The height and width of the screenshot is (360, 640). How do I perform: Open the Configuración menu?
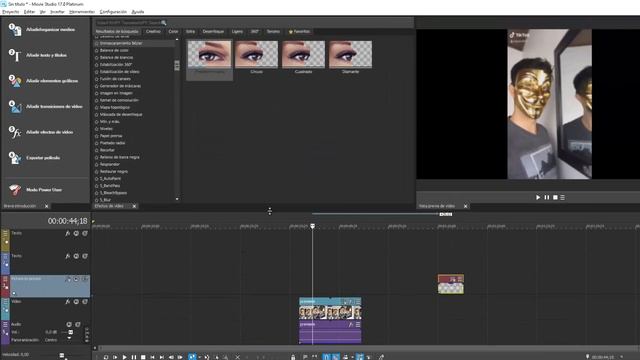tap(113, 12)
